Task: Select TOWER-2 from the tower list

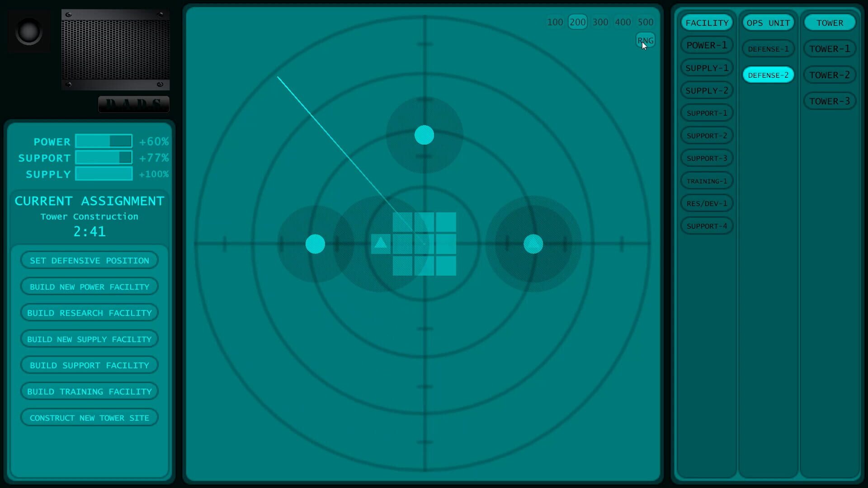Action: (830, 75)
